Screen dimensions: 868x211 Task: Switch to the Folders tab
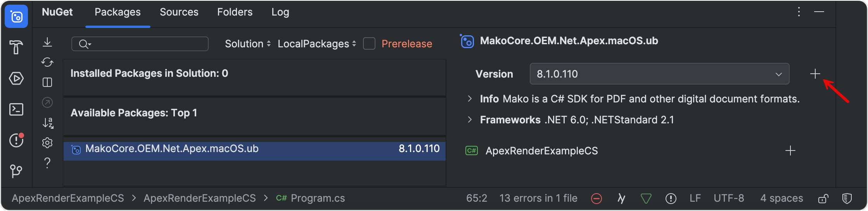coord(235,12)
